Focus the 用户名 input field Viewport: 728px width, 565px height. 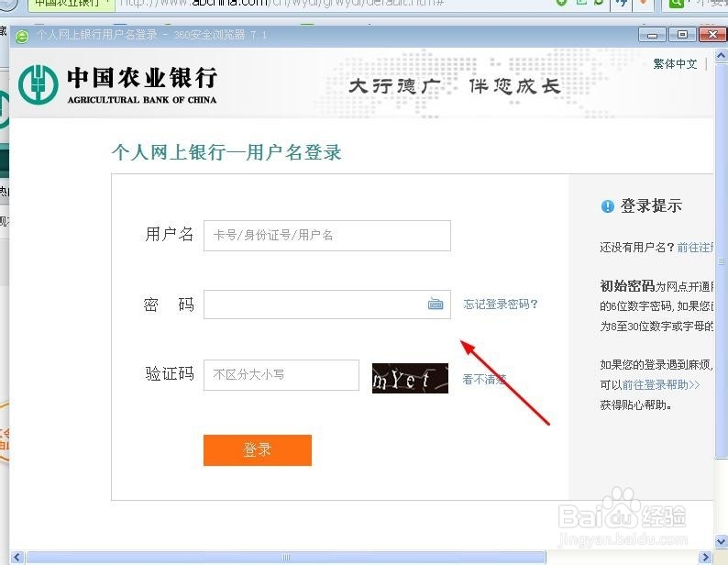coord(326,236)
